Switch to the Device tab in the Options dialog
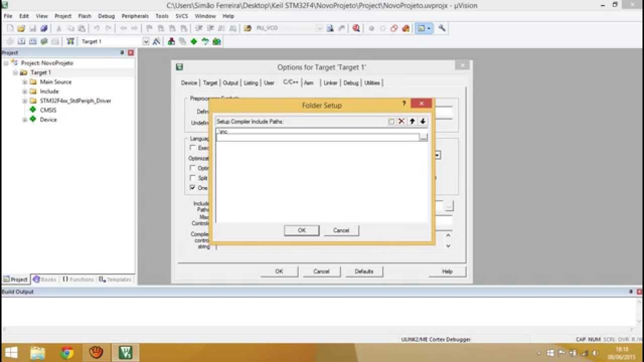 189,82
